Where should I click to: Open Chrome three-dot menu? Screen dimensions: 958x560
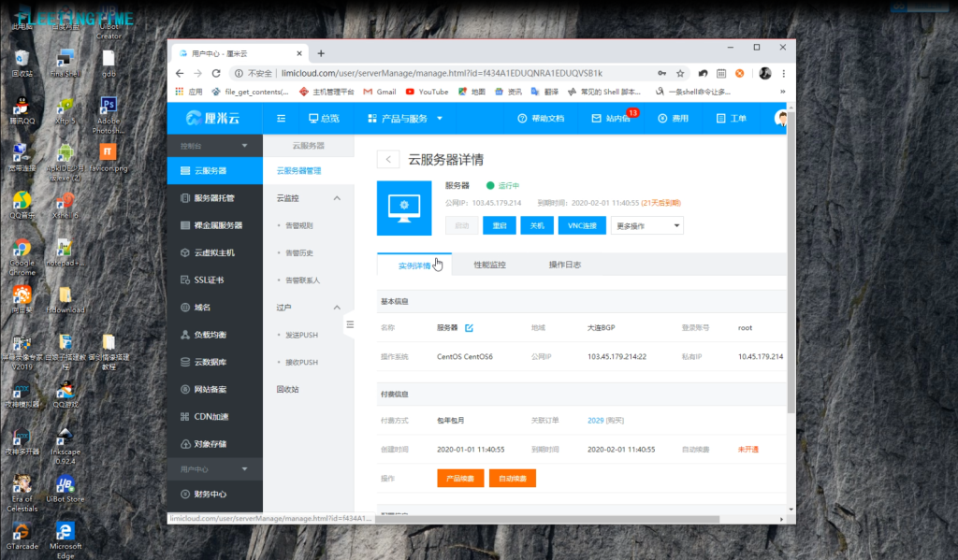click(784, 73)
